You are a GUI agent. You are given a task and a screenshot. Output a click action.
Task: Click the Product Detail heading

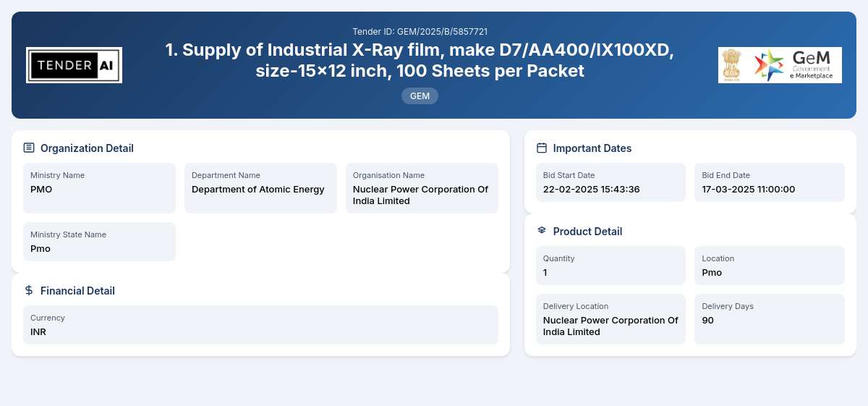[x=587, y=232]
